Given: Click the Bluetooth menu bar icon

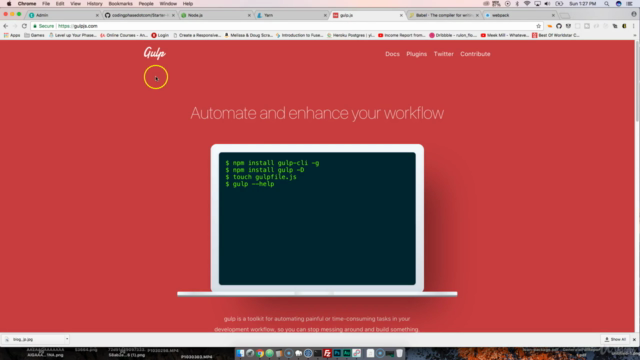Looking at the screenshot, I should pyautogui.click(x=517, y=4).
